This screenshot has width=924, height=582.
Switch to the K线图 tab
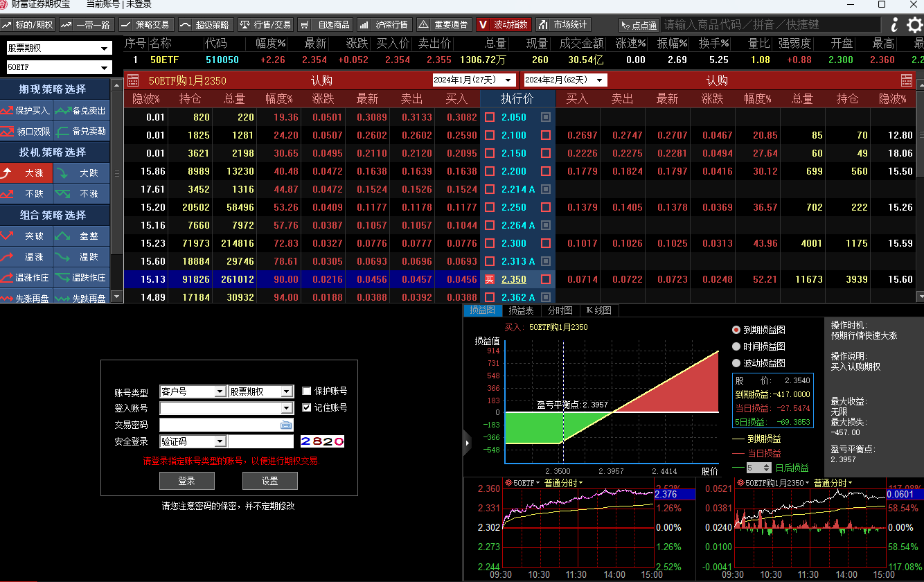click(x=599, y=310)
